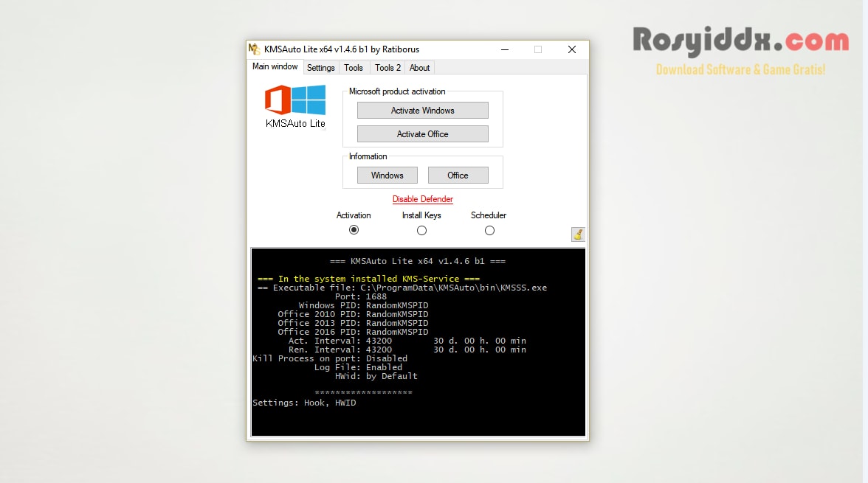Screen dimensions: 868x483
Task: Select the Activation radio button
Action: (x=354, y=230)
